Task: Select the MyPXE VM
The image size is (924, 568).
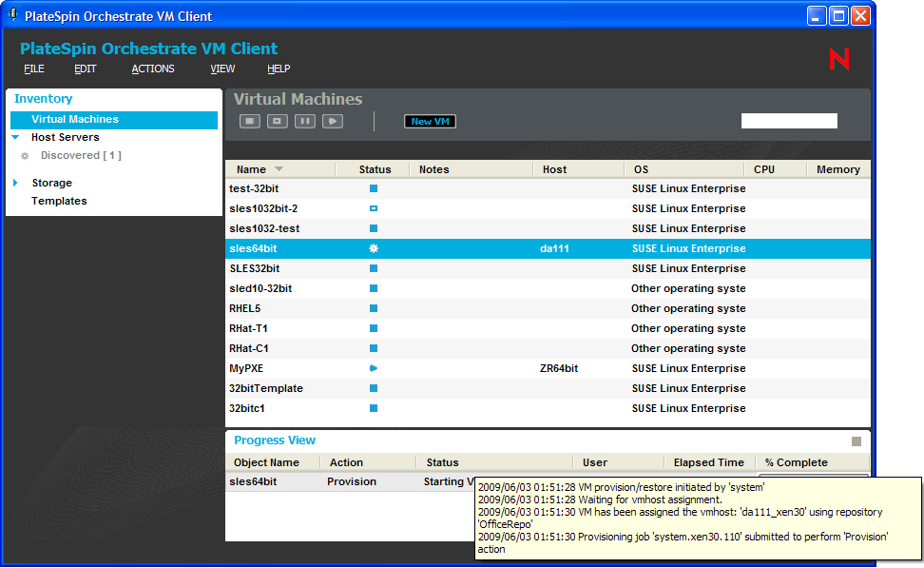Action: (246, 369)
